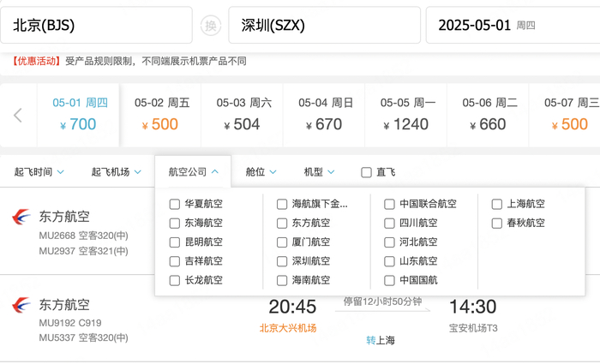Select the 05-02 周五 date tab
This screenshot has height=364, width=600.
[162, 114]
